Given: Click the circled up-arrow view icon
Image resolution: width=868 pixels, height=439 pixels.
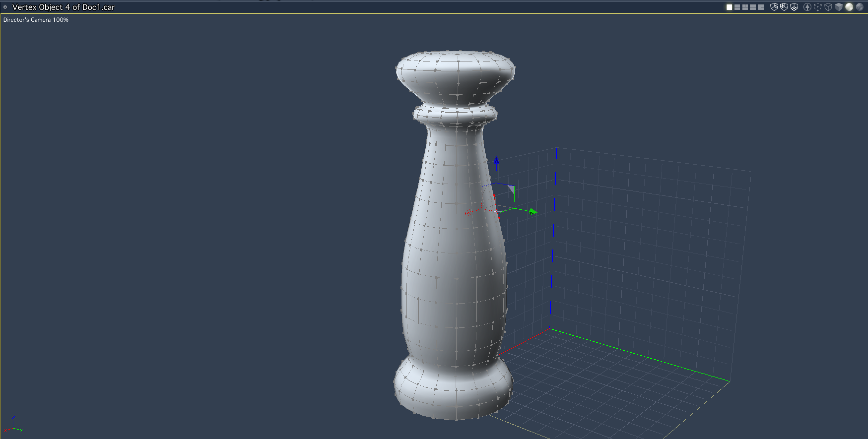Looking at the screenshot, I should pyautogui.click(x=807, y=7).
